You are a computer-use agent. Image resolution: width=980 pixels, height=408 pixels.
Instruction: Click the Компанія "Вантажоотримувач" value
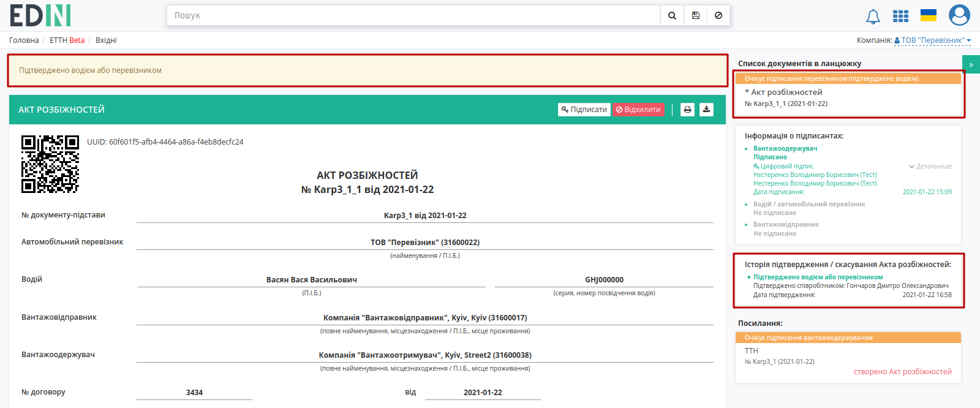tap(425, 355)
